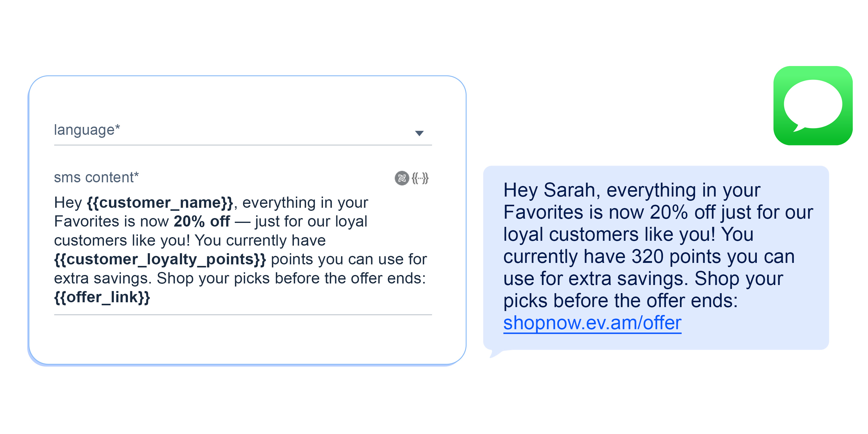
Task: Click the AI assistant icon beside sms content
Action: coord(402,178)
